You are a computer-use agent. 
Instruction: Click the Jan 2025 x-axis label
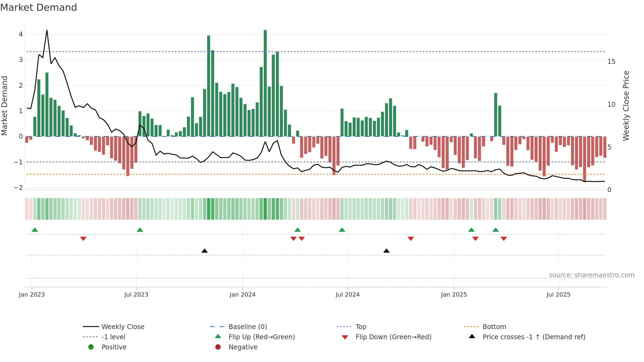454,294
